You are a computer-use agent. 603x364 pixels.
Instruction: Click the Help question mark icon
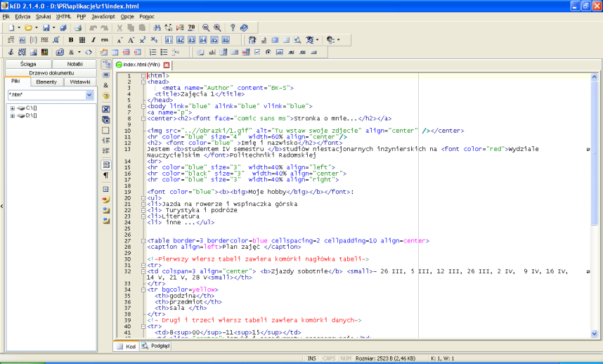click(233, 27)
